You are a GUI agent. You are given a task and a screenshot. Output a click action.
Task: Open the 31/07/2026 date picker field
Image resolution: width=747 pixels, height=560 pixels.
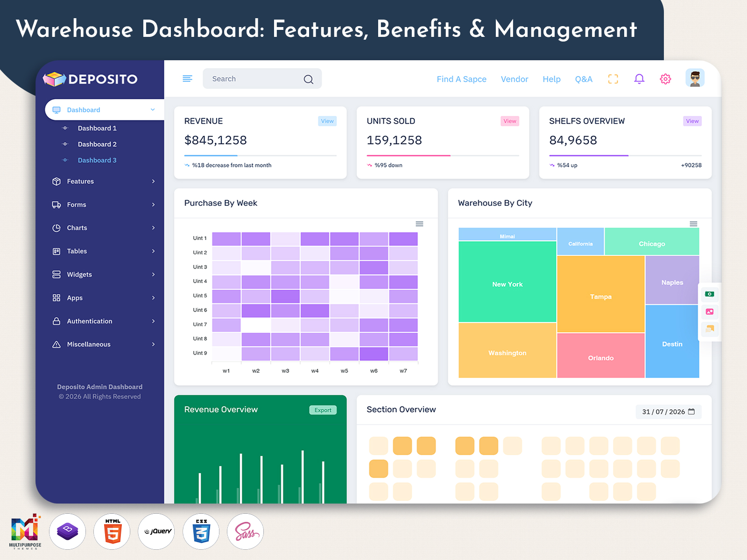click(669, 412)
